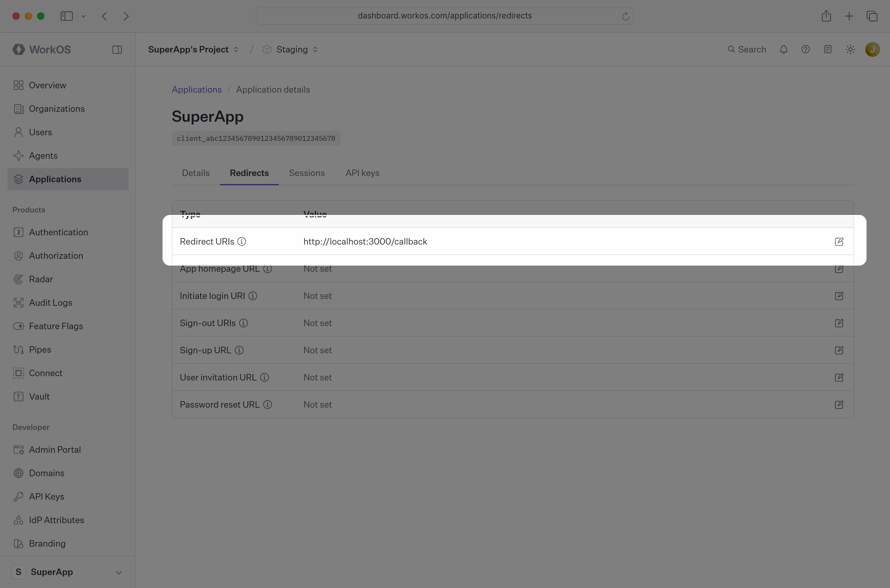Open Admin Portal in sidebar
This screenshot has height=588, width=890.
pyautogui.click(x=68, y=450)
